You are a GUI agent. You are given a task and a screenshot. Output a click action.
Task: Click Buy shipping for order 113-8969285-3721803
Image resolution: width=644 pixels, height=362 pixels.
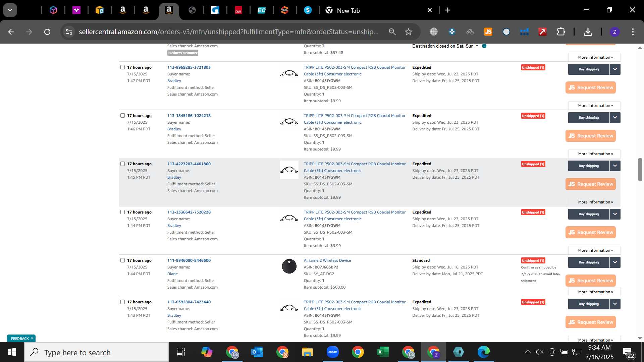(589, 69)
